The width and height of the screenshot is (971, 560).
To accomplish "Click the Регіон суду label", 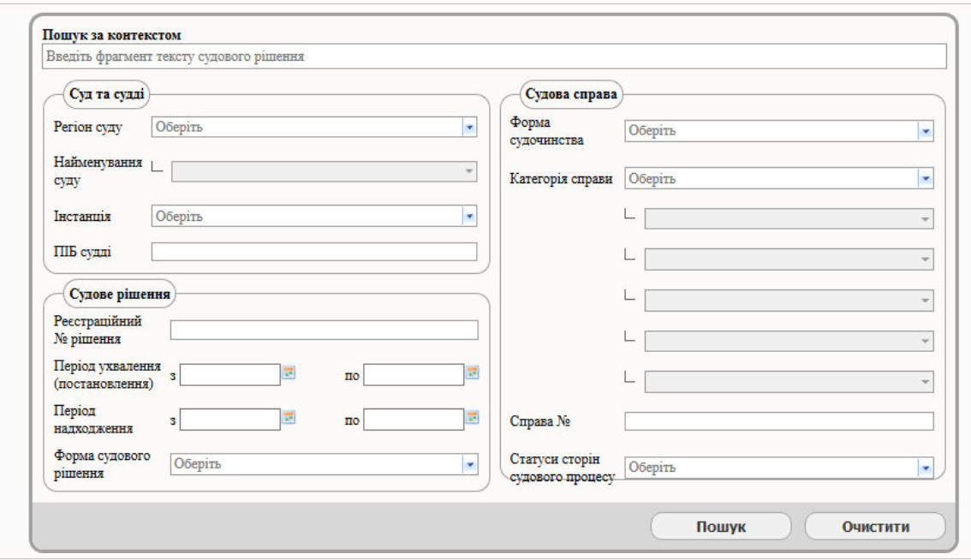I will coord(88,127).
